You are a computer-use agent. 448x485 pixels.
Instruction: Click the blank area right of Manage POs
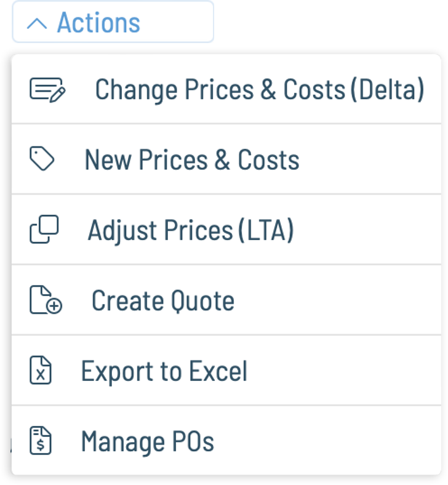pos(328,441)
